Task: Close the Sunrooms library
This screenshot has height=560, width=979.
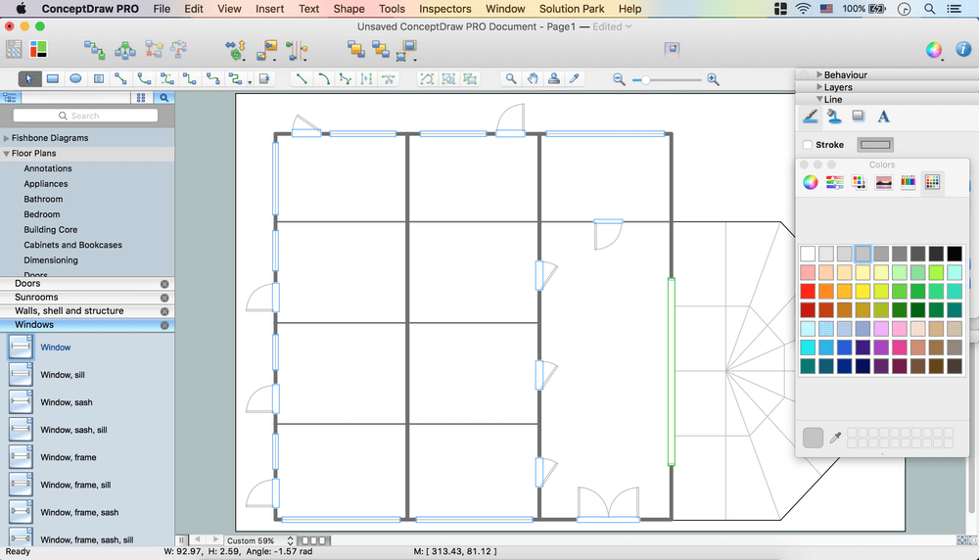Action: point(164,298)
